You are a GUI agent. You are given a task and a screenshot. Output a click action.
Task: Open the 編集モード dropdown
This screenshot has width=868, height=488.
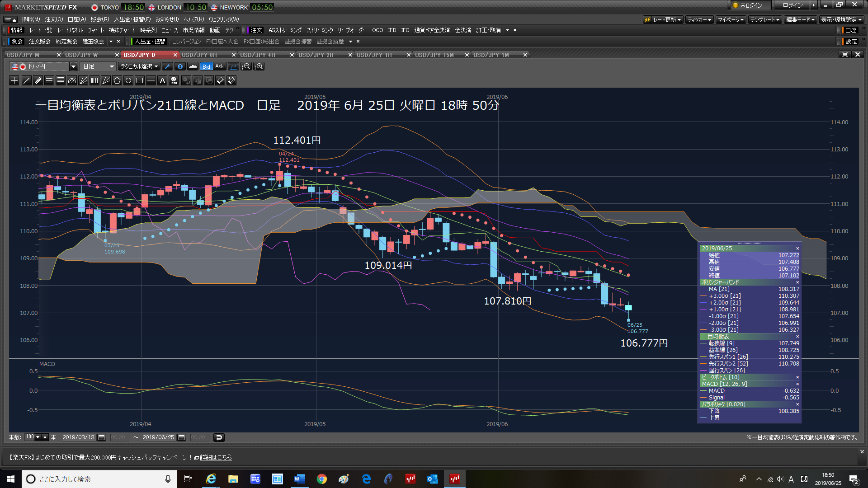click(x=800, y=20)
